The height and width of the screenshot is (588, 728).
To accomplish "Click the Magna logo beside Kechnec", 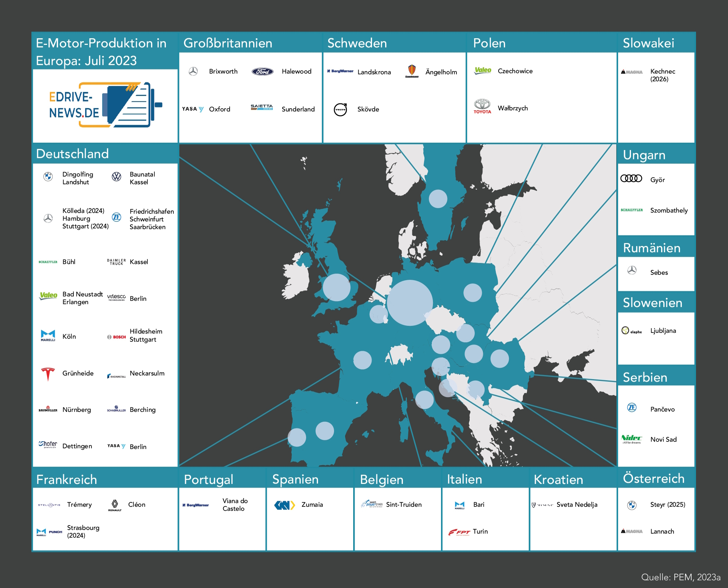I will pyautogui.click(x=632, y=72).
